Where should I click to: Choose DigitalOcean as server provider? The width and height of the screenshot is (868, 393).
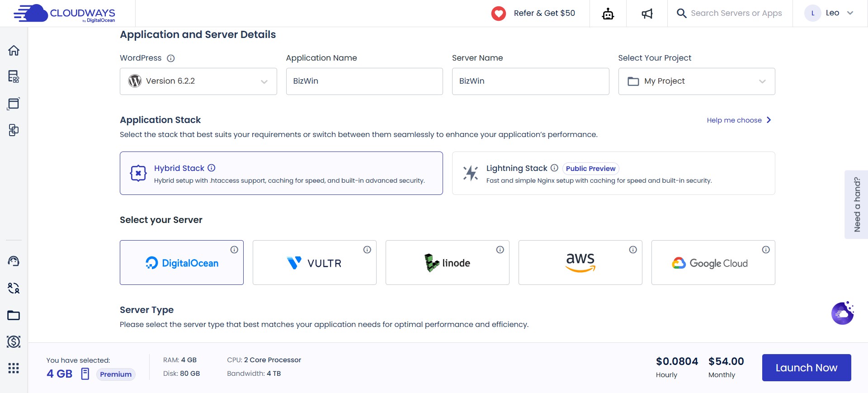click(x=182, y=262)
